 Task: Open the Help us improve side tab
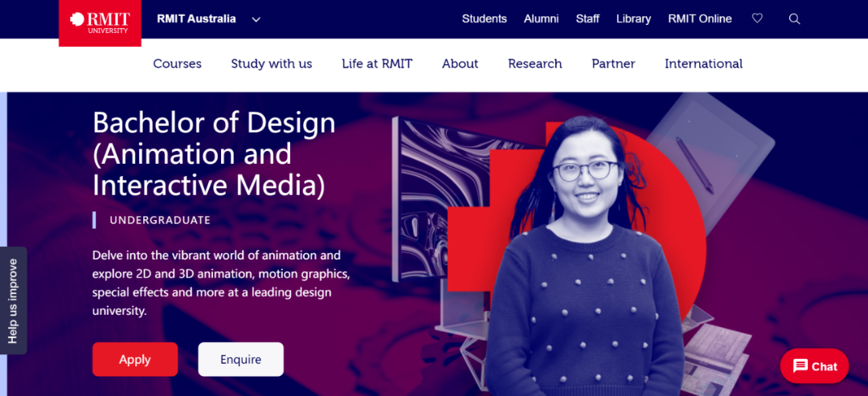(x=14, y=300)
